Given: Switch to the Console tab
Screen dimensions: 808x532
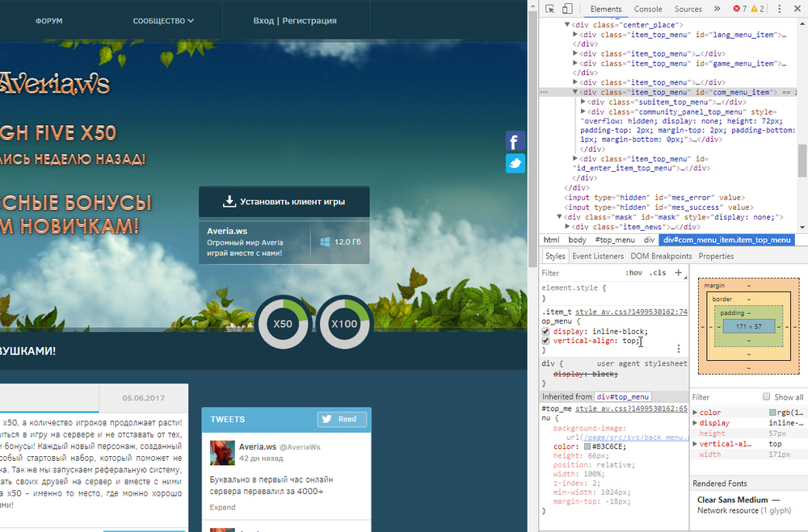Looking at the screenshot, I should click(648, 9).
